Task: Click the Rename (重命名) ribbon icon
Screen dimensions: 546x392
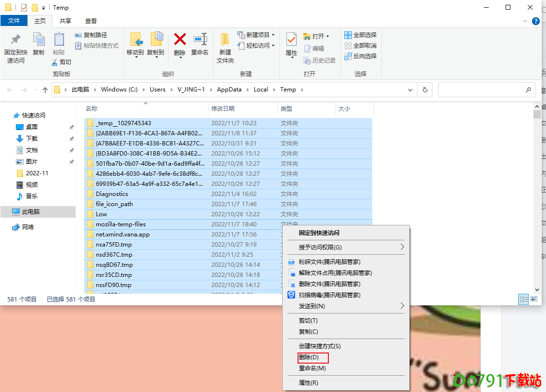Action: coord(200,40)
